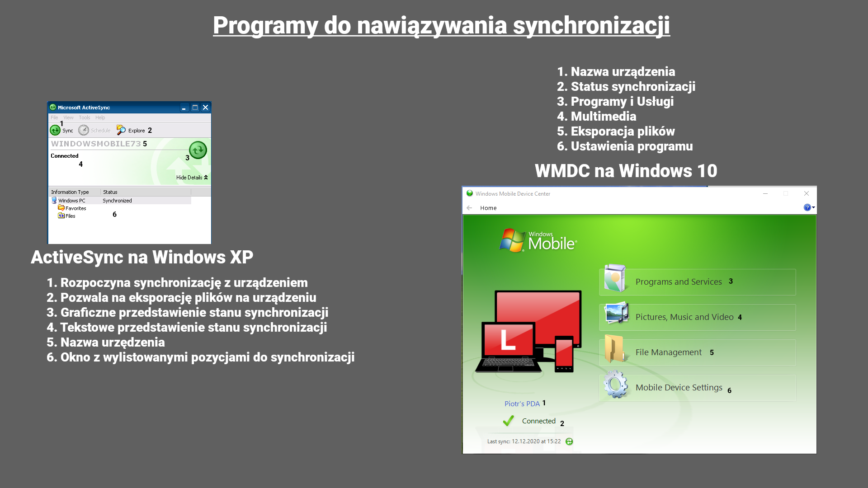Select Windows PC tree item in ActiveSync
This screenshot has width=868, height=488.
pyautogui.click(x=71, y=200)
